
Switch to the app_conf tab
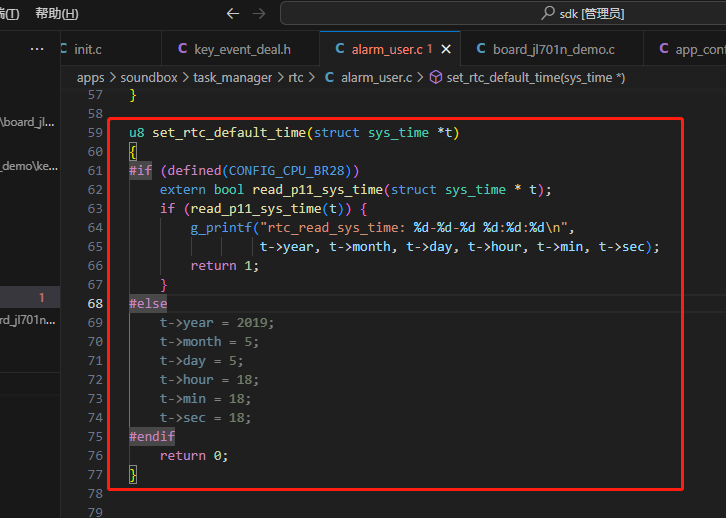click(x=685, y=49)
